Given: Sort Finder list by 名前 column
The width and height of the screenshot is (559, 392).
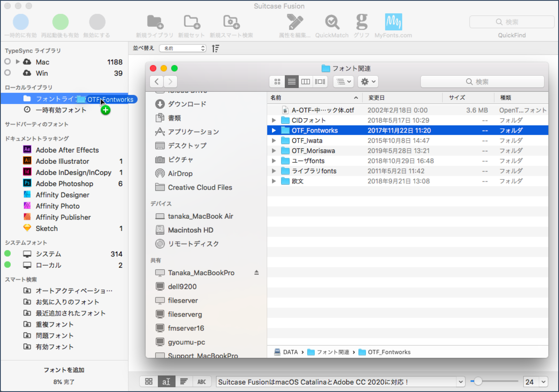Looking at the screenshot, I should point(315,98).
